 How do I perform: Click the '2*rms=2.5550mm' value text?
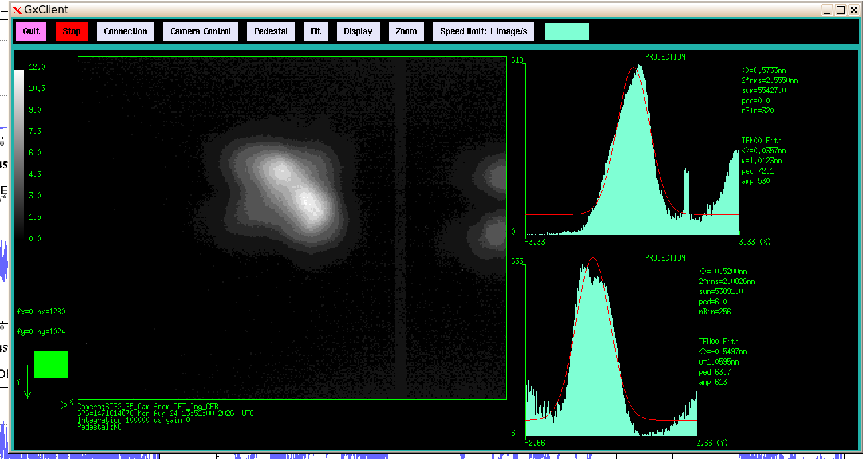point(770,80)
